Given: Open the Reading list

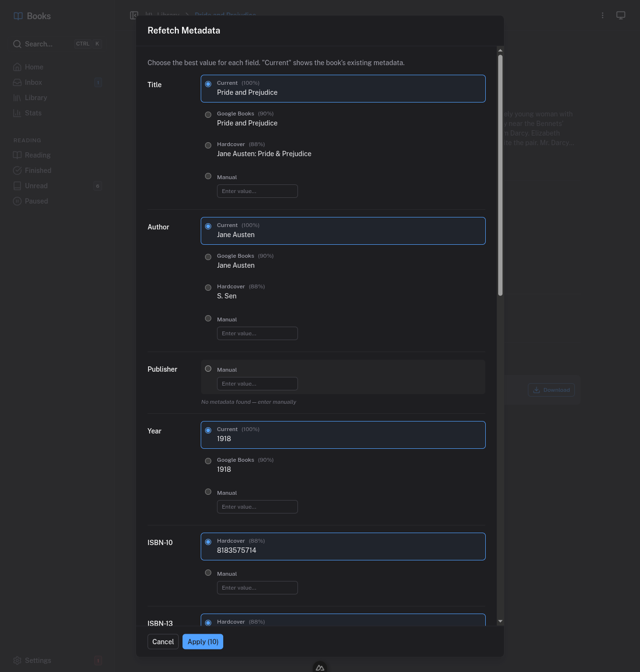Looking at the screenshot, I should pos(37,155).
